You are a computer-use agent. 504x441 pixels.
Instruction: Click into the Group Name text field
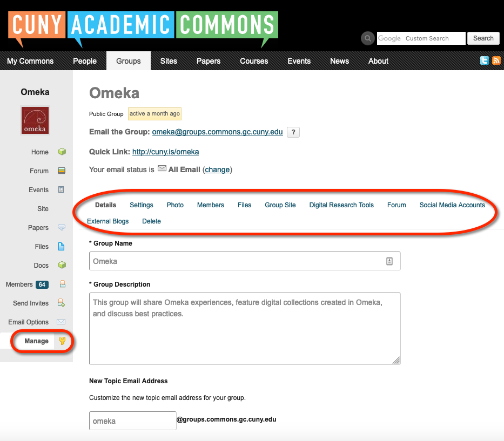[x=245, y=261]
